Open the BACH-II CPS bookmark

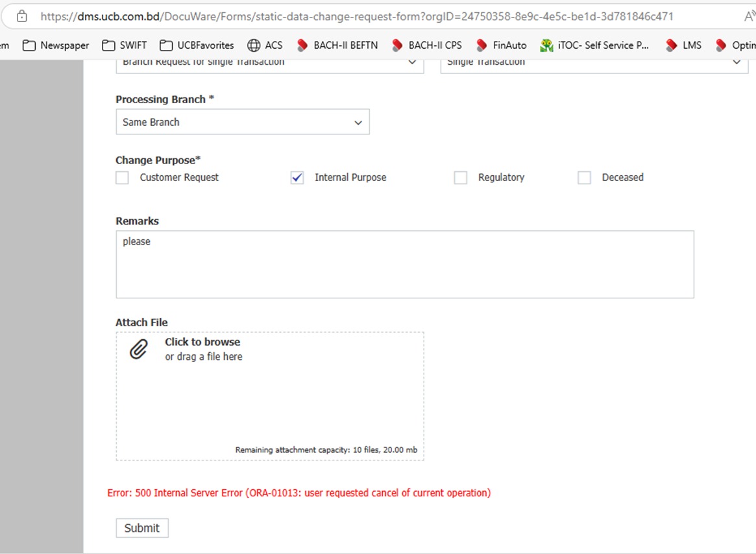tap(427, 45)
